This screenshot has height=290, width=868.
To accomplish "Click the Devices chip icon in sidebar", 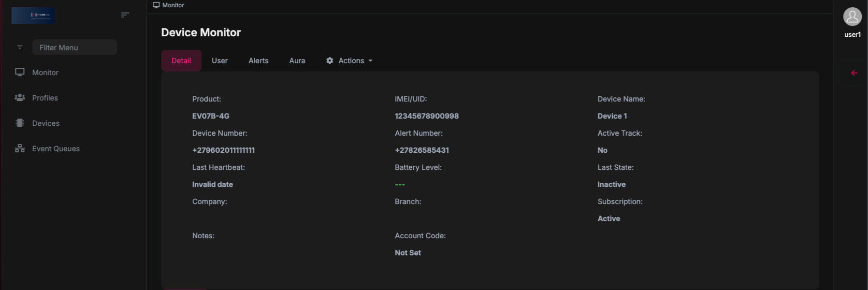I will pyautogui.click(x=20, y=123).
